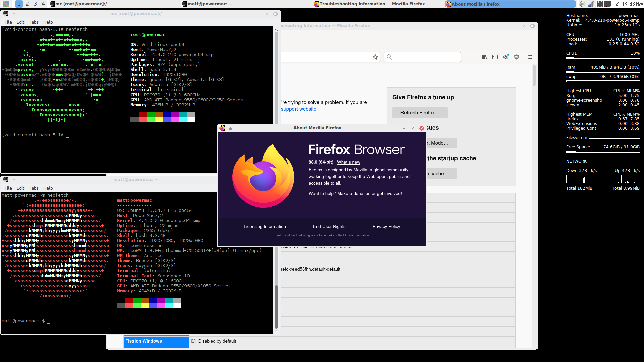
Task: Open the IceWM applications grid menu
Action: [x=6, y=4]
